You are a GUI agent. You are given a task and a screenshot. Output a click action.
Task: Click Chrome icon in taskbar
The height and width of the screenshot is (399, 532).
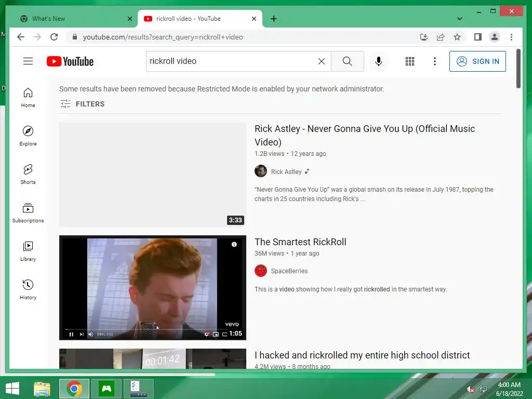(x=74, y=389)
